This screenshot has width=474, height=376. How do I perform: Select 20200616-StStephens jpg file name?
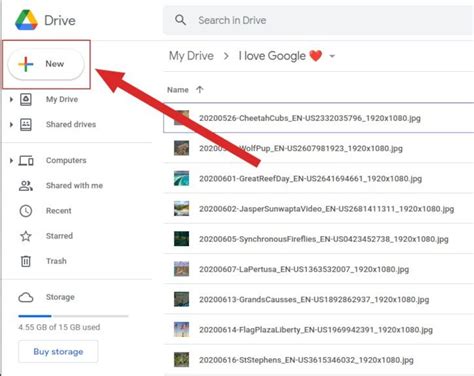(x=306, y=360)
